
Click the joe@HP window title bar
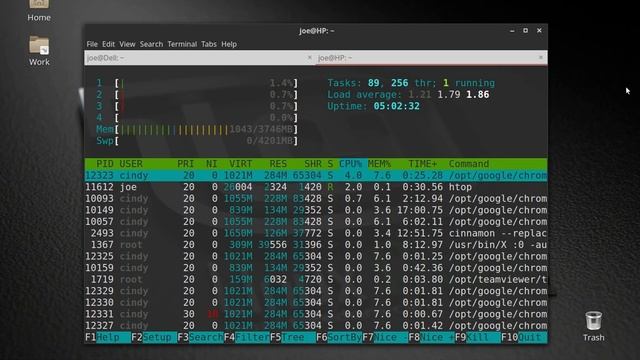point(316,31)
